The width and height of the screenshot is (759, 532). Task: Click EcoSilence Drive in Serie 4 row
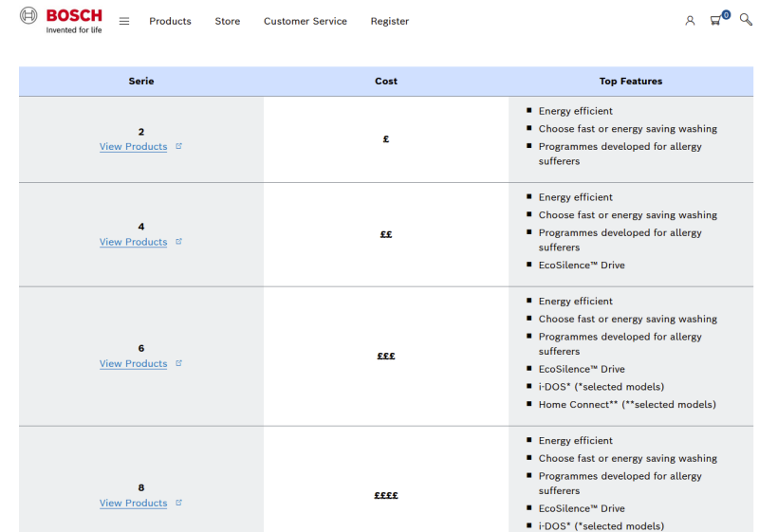(x=582, y=265)
